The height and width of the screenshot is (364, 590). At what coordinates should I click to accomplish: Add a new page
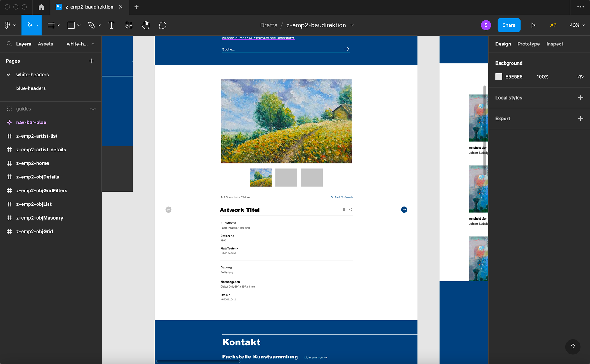tap(91, 61)
